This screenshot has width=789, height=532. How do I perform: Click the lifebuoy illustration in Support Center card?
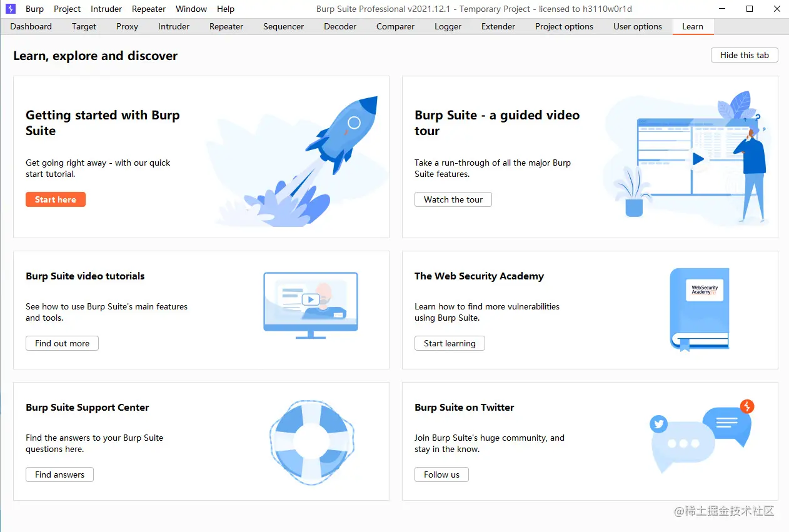311,443
